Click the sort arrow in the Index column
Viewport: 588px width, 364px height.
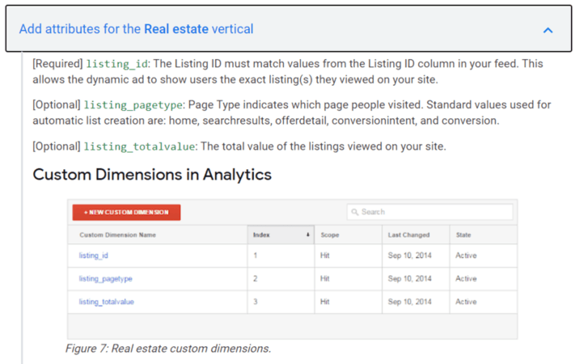(x=307, y=235)
